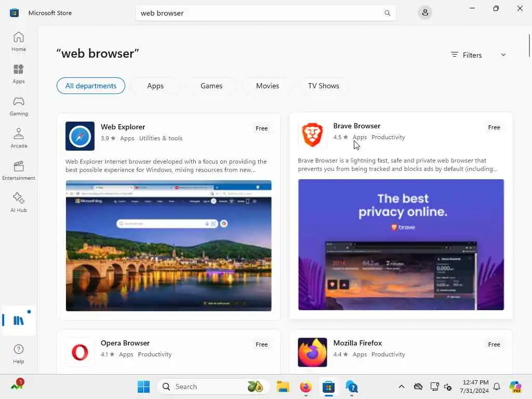Go to the Apps section in the sidebar

19,74
